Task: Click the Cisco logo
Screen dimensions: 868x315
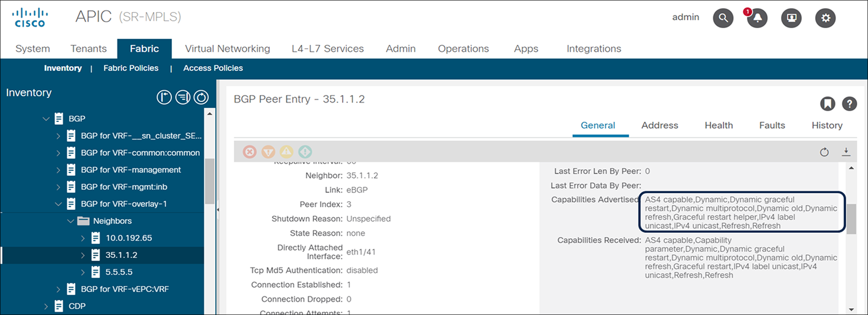Action: pyautogui.click(x=30, y=17)
